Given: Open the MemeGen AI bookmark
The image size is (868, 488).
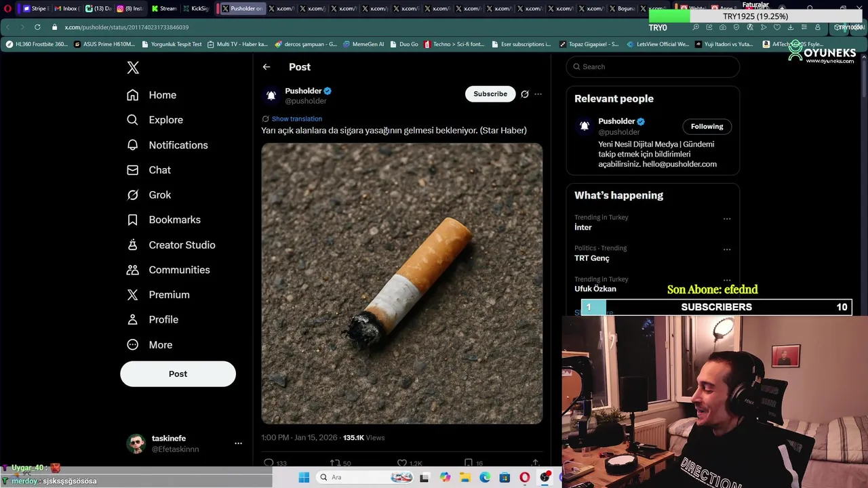Looking at the screenshot, I should click(363, 44).
